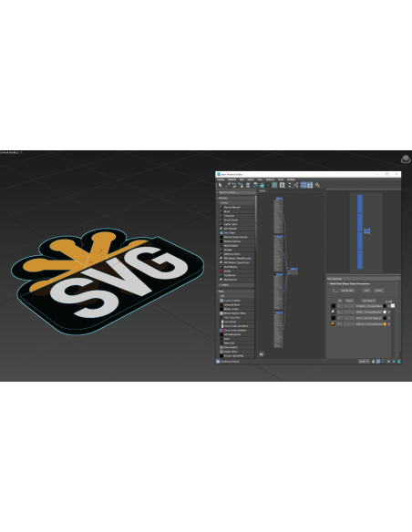Image resolution: width=412 pixels, height=532 pixels.
Task: Toggle On/Off checkbox for sub-material 4
Action: click(x=389, y=324)
